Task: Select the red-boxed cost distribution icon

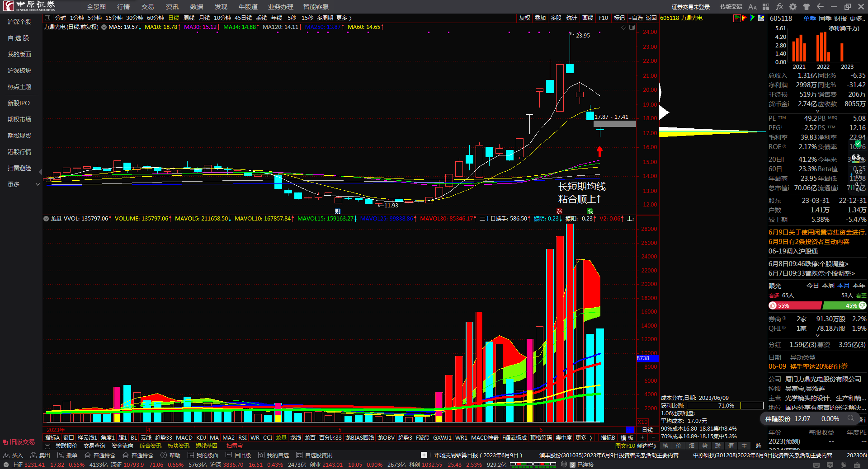Action: [737, 18]
